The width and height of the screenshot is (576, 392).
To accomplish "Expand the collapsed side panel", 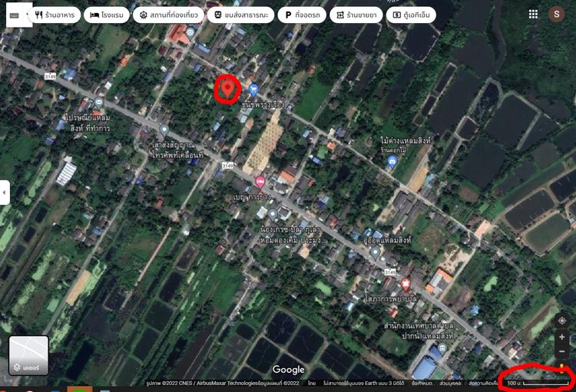I will [5, 193].
